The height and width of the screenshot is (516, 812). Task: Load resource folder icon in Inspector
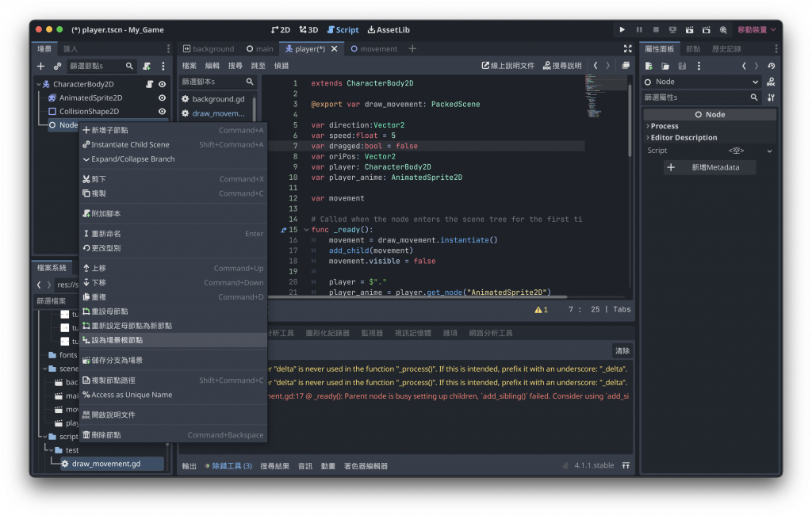[665, 66]
